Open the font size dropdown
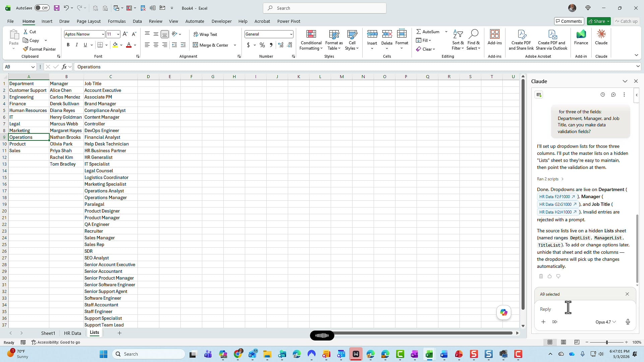This screenshot has height=362, width=644. tap(118, 34)
